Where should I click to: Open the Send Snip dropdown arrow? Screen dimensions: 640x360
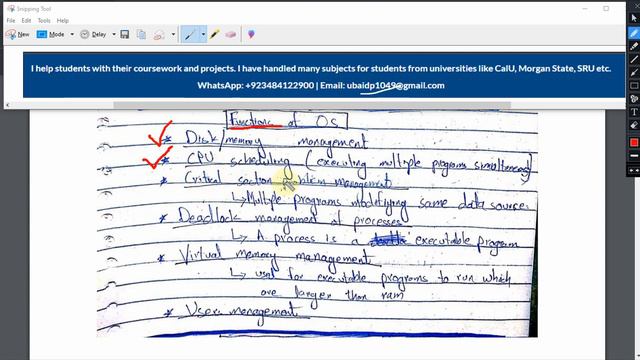tap(173, 35)
